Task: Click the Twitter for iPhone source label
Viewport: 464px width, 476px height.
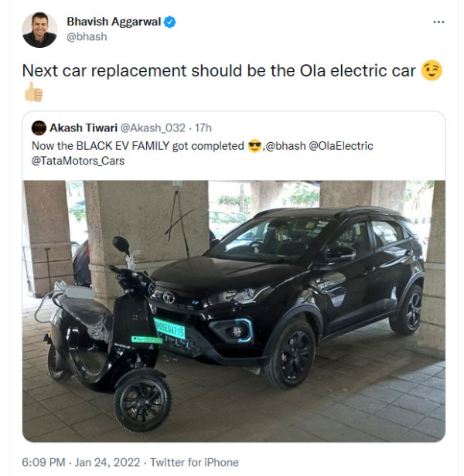Action: (194, 462)
